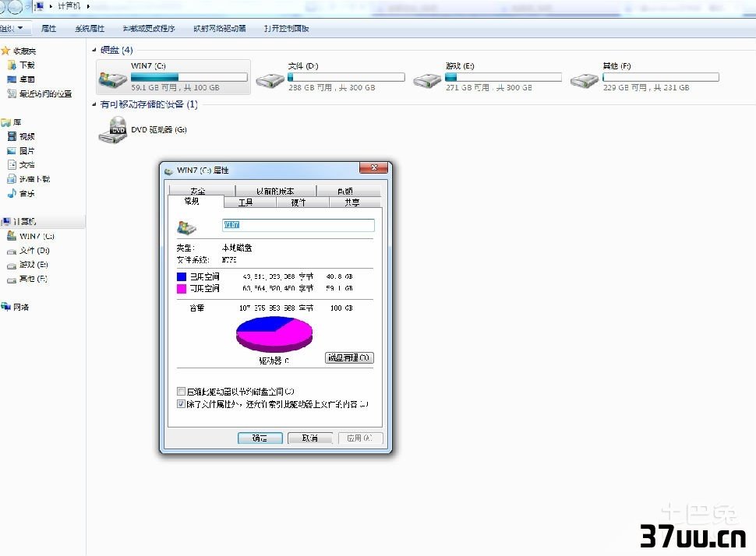The width and height of the screenshot is (756, 556).
Task: Switch to the 以前的版本 tab
Action: coord(275,191)
